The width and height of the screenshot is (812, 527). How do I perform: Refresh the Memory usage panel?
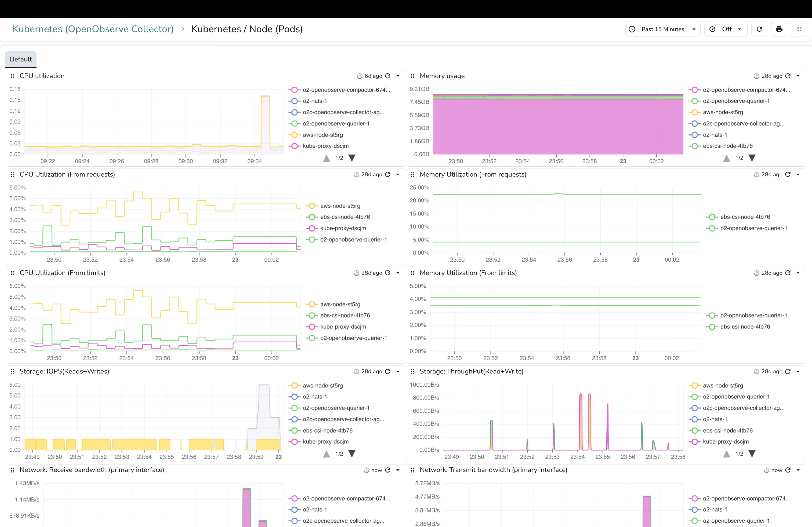click(x=788, y=76)
